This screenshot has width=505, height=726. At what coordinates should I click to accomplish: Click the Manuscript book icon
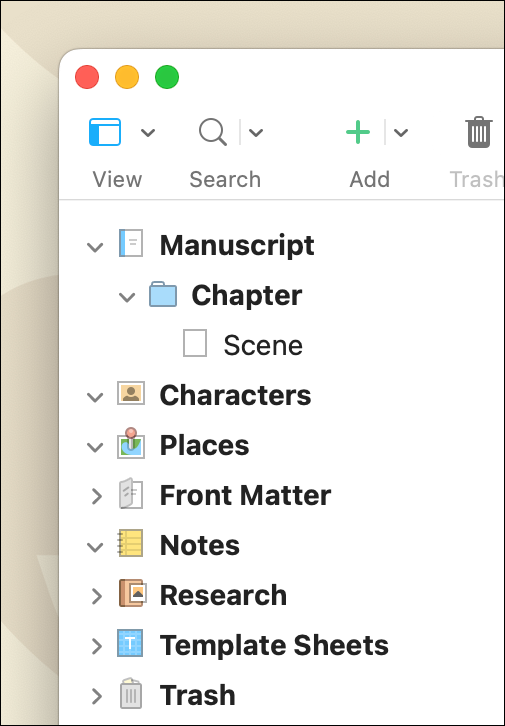coord(131,243)
